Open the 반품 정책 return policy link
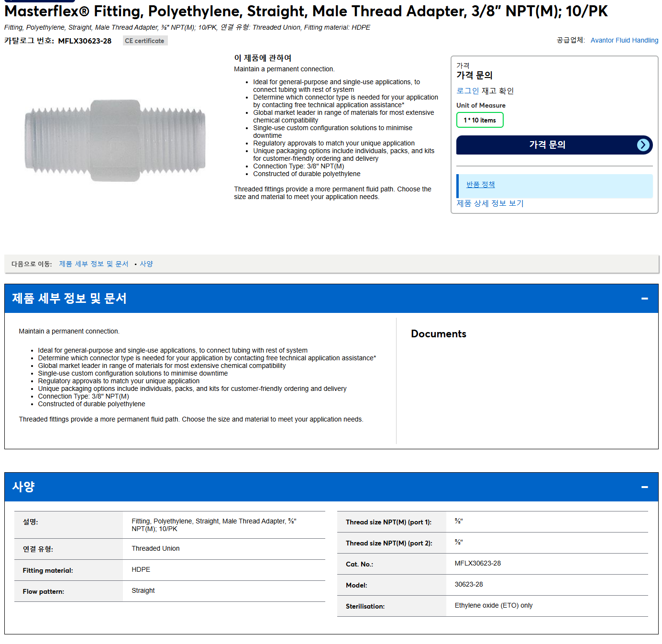Viewport: 662px width, 644px height. pos(480,185)
